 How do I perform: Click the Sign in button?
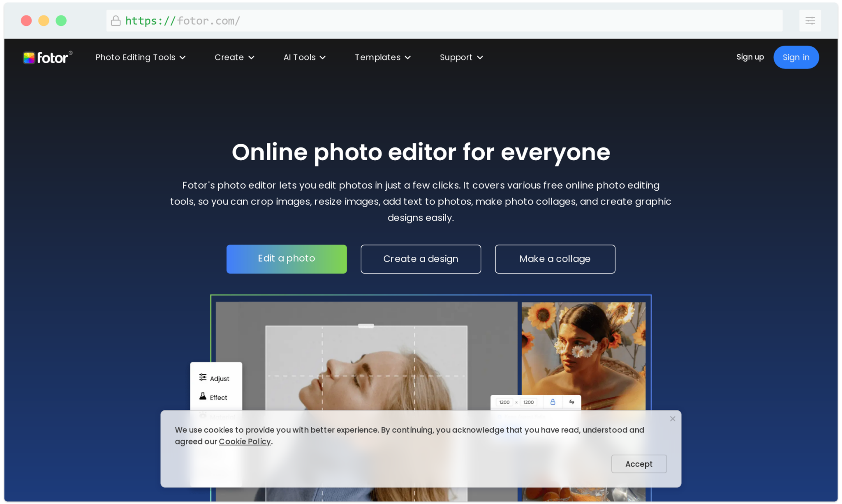coord(796,57)
